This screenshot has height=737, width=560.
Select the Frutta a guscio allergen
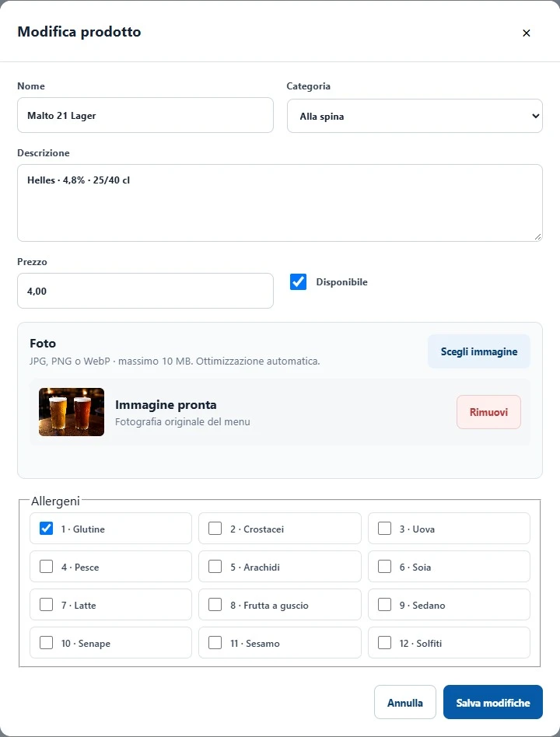click(215, 605)
